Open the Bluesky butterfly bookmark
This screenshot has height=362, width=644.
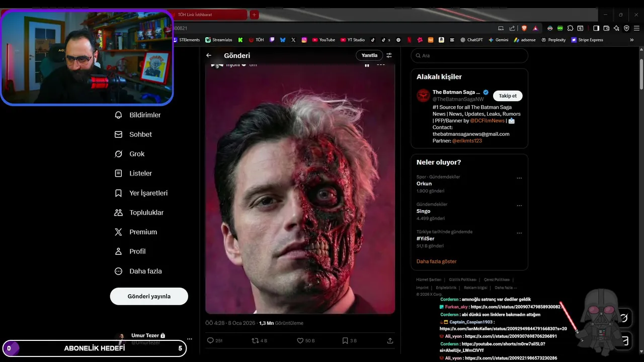[x=283, y=40]
